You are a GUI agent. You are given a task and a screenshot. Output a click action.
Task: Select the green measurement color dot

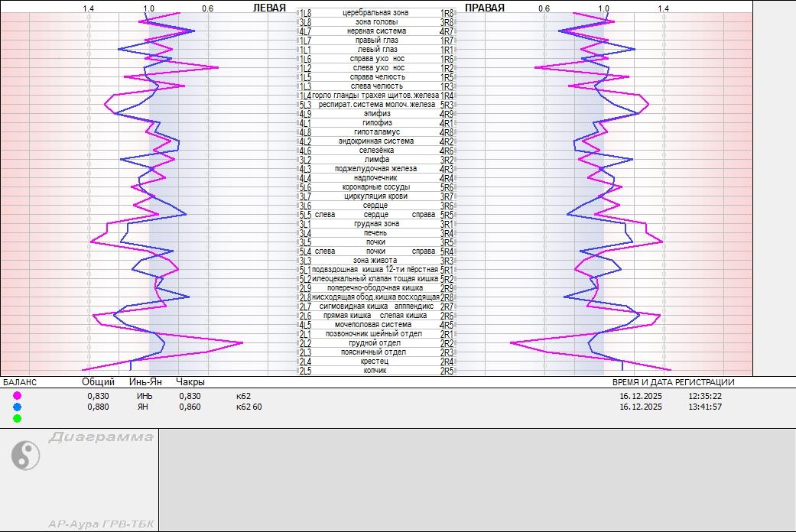coord(17,418)
